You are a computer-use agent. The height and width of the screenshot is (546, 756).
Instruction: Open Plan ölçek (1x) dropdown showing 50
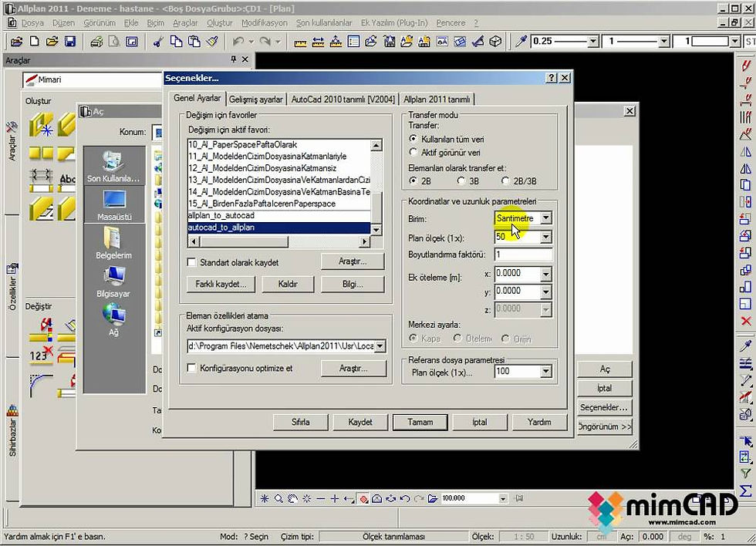coord(546,237)
